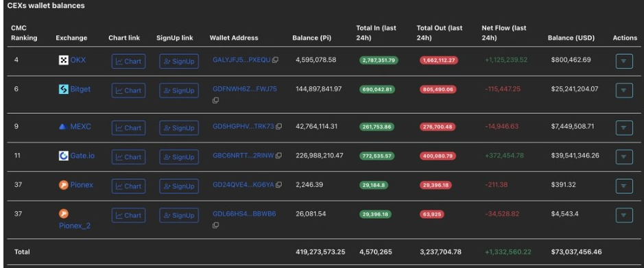Open the OKX exchange link
644x268 pixels.
point(78,60)
